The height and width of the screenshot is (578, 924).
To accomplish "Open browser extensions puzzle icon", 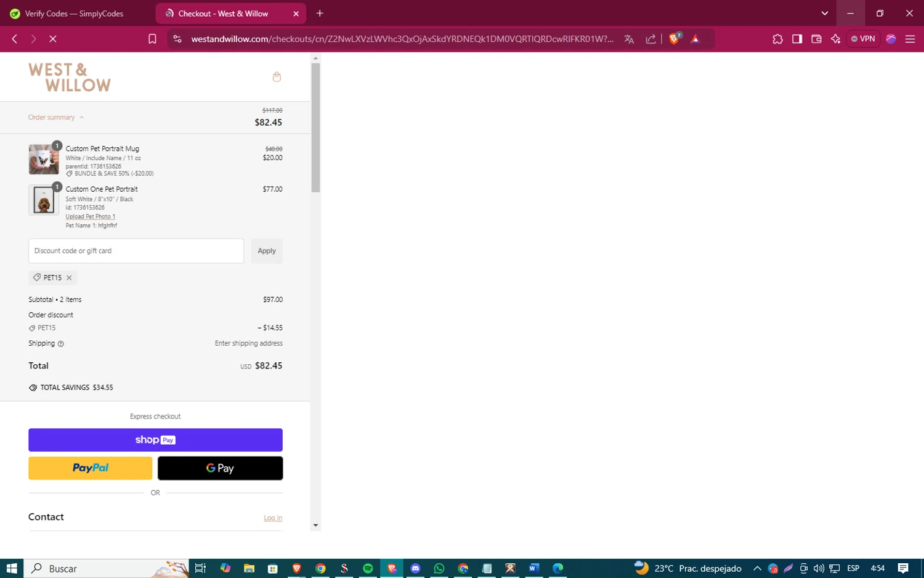I will click(x=777, y=39).
